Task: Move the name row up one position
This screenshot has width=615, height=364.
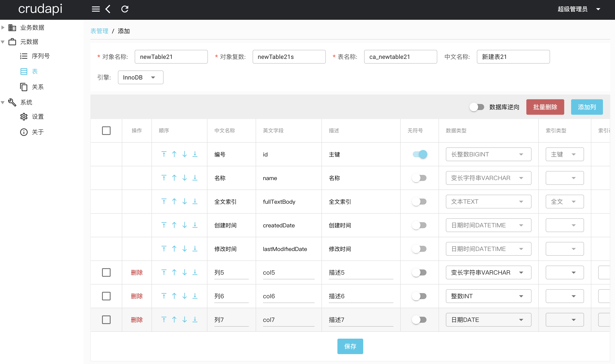Action: 174,178
